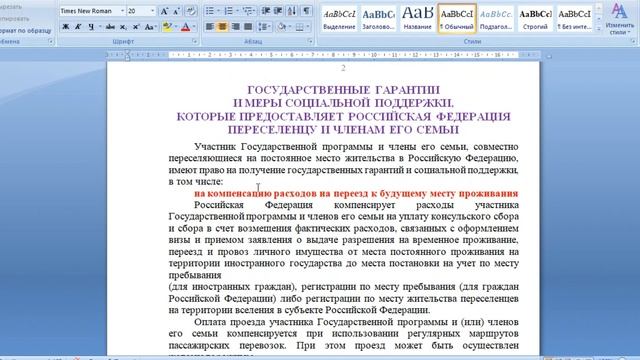Open Paragraph dialog launcher in Абзац group
640x360 pixels.
(310, 42)
